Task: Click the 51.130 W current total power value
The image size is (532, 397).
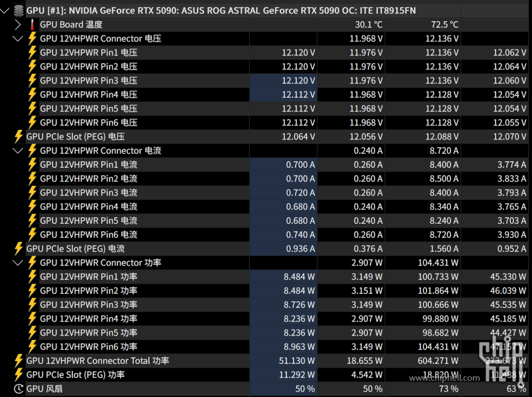Action: (x=297, y=361)
